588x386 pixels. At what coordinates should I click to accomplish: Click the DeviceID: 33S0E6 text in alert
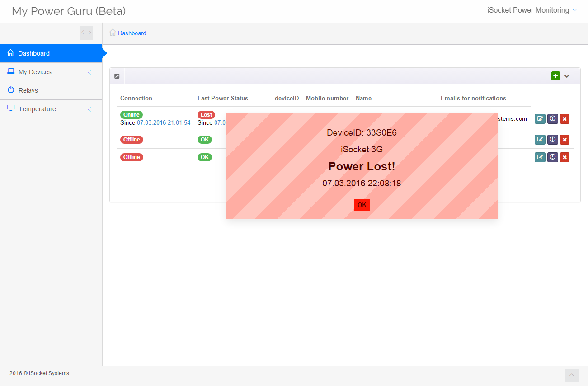[x=362, y=132]
